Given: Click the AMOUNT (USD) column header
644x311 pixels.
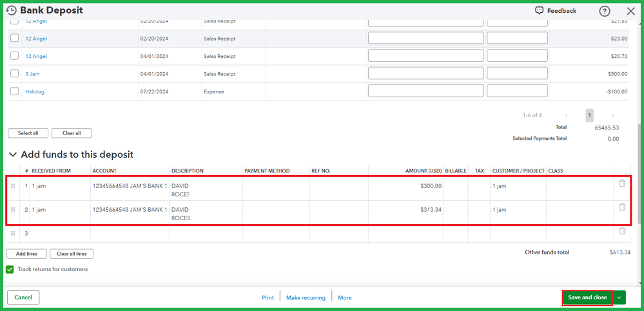Looking at the screenshot, I should pyautogui.click(x=424, y=171).
